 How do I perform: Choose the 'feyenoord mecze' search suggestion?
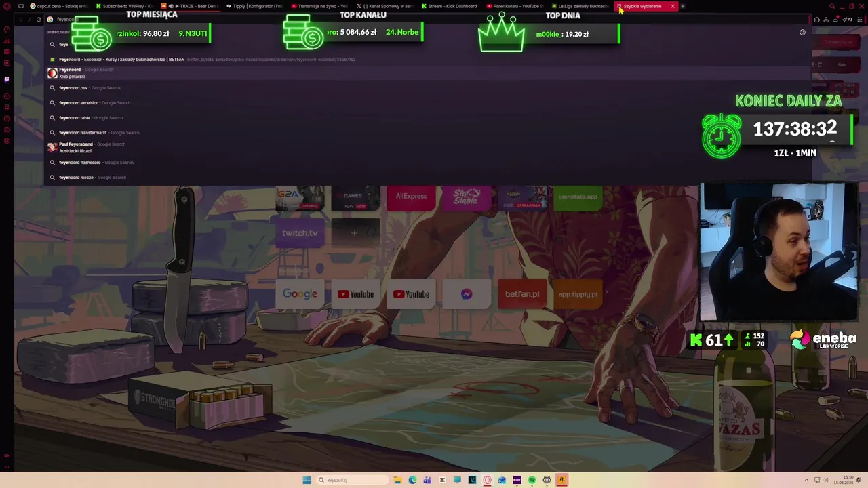pos(427,178)
